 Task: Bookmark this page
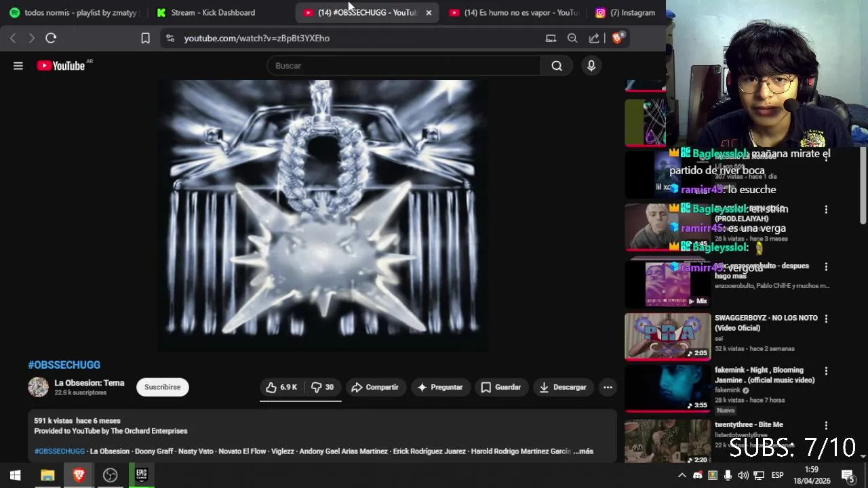[x=145, y=38]
